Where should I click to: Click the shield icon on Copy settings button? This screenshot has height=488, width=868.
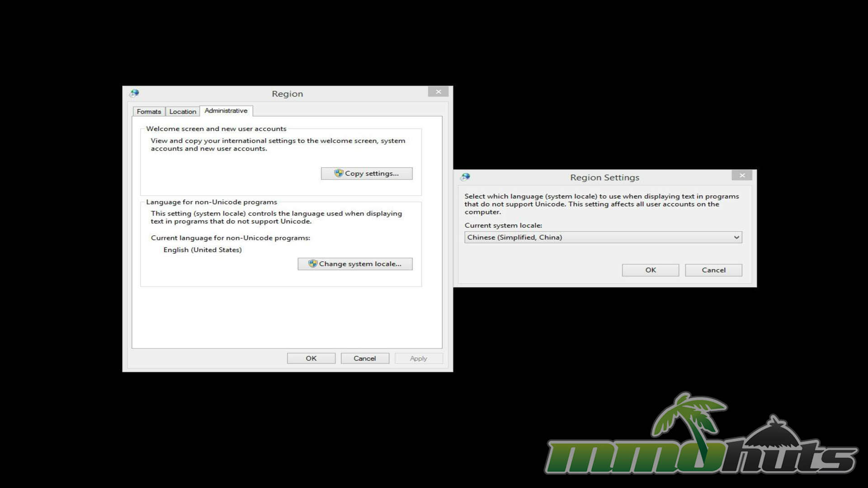click(x=339, y=173)
